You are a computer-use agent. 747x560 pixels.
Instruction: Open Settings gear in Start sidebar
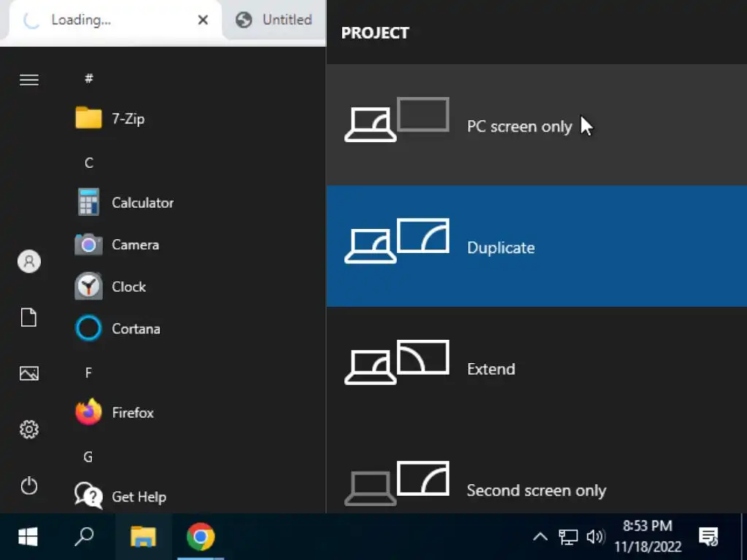coord(29,429)
